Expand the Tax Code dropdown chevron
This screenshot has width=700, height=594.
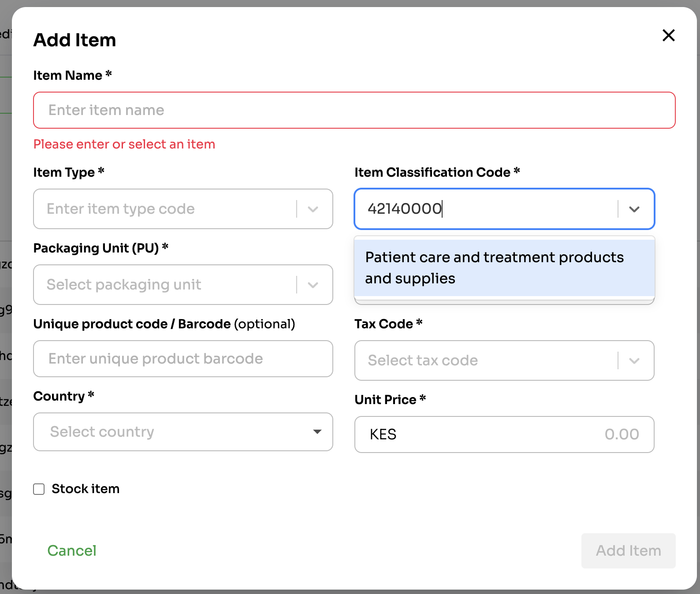point(634,361)
